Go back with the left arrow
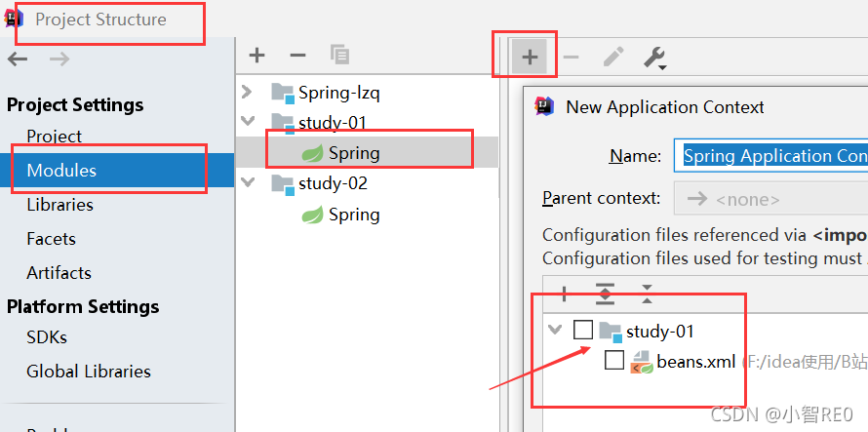The height and width of the screenshot is (432, 868). pyautogui.click(x=18, y=59)
